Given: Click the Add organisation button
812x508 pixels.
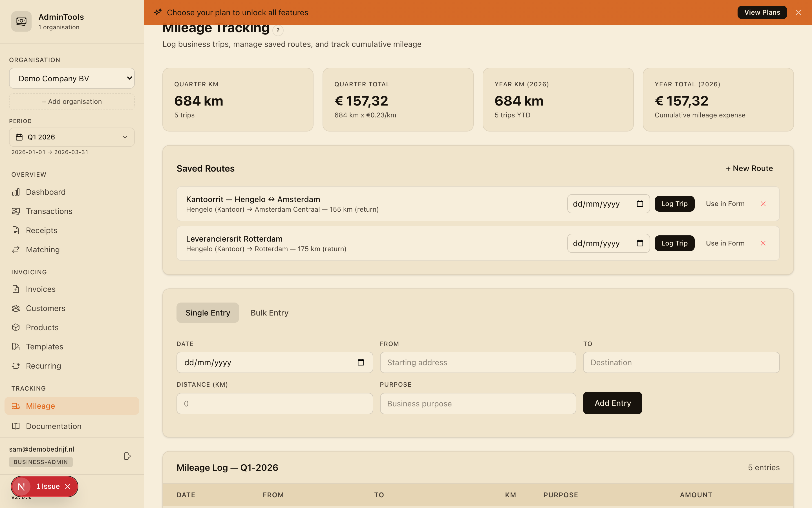Looking at the screenshot, I should click(72, 102).
